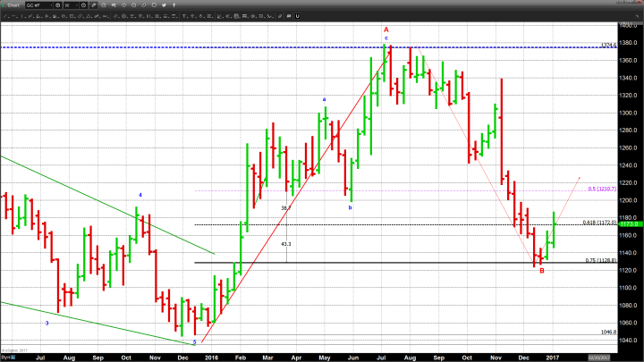Click the red wave label B near the low
Screen dimensions: 644x362
pos(542,269)
